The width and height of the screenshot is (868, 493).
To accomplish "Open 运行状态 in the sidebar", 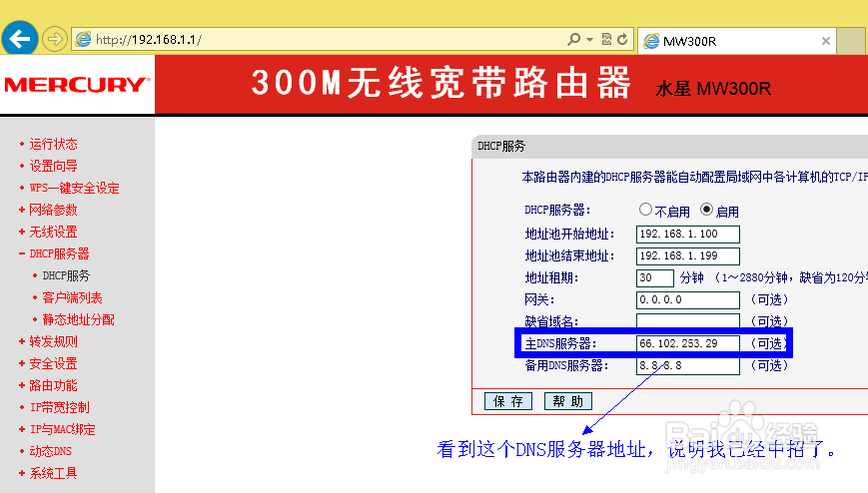I will point(53,144).
